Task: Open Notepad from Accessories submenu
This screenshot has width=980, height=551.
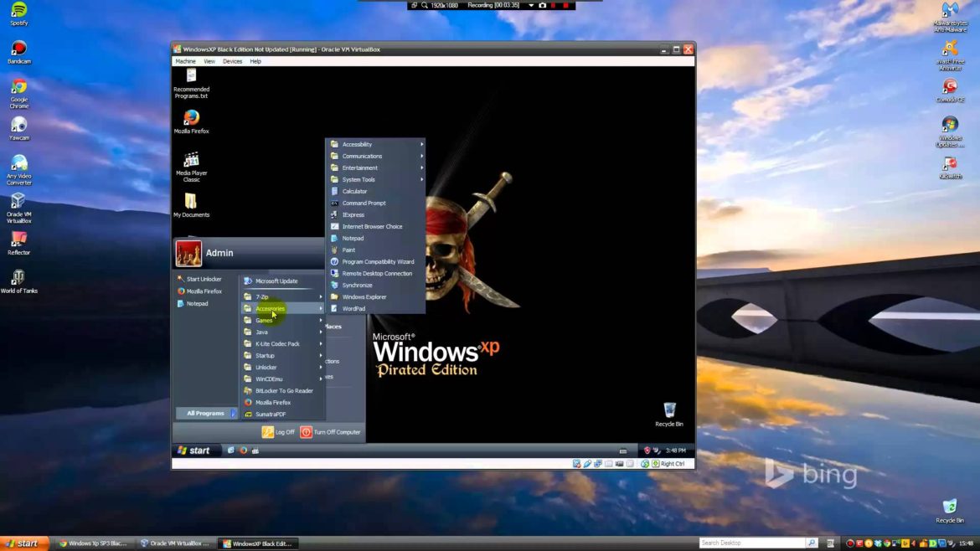Action: coord(375,238)
